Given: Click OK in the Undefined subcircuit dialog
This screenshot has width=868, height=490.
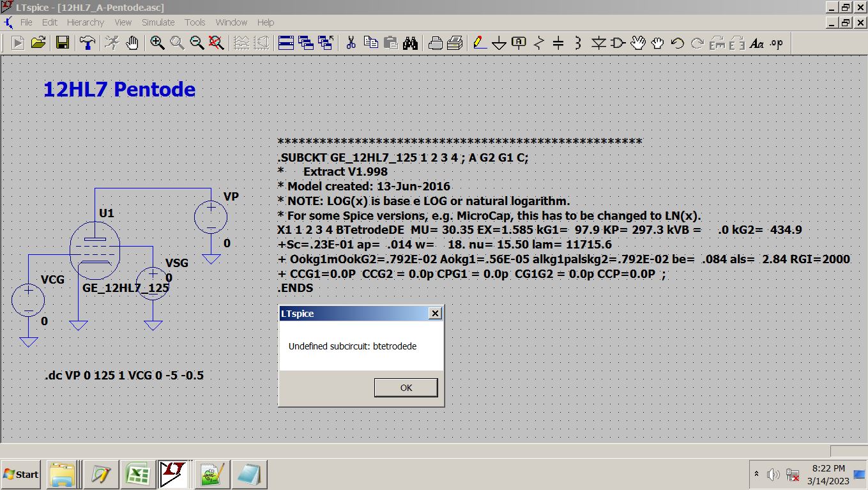Looking at the screenshot, I should pos(406,387).
